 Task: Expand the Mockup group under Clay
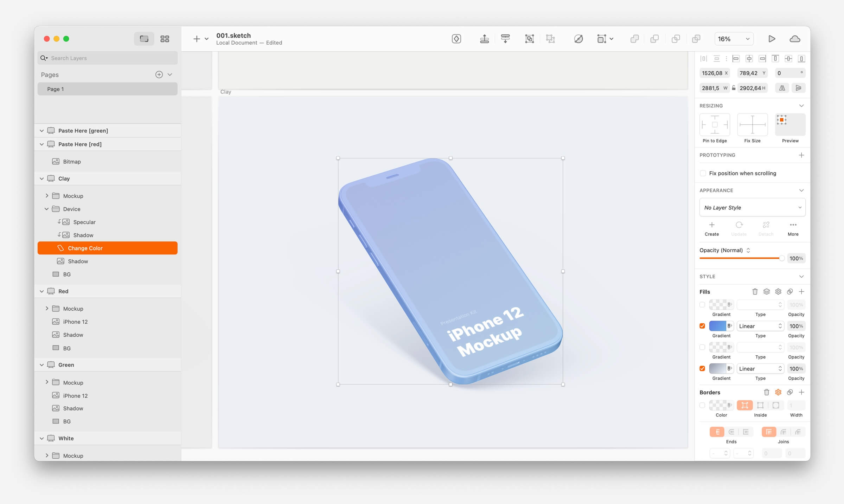coord(46,196)
